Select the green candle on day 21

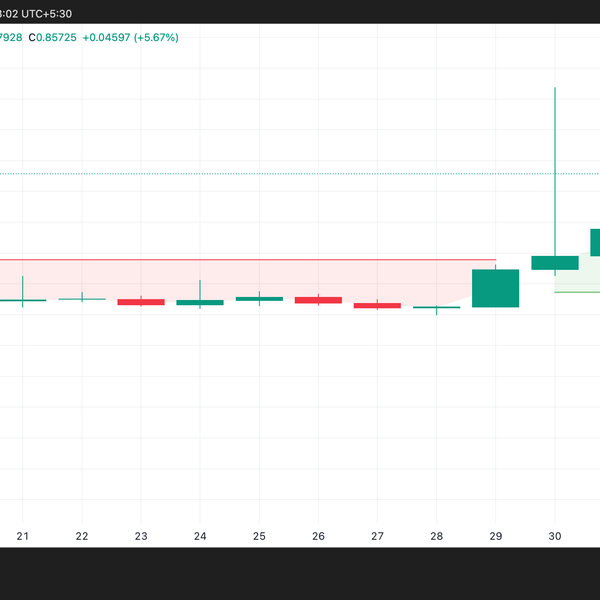(23, 300)
